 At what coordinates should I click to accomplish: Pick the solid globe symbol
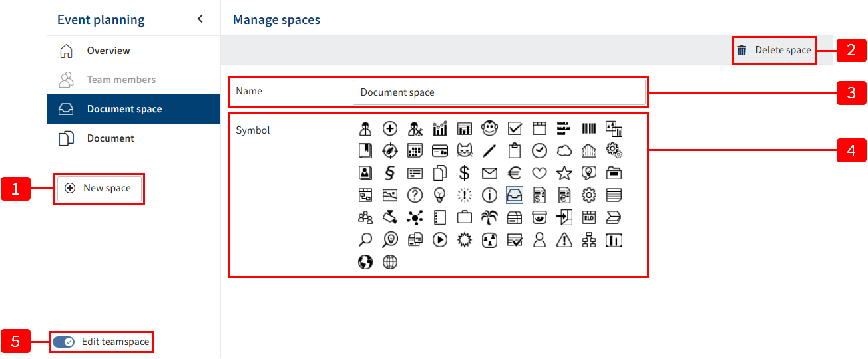point(365,262)
